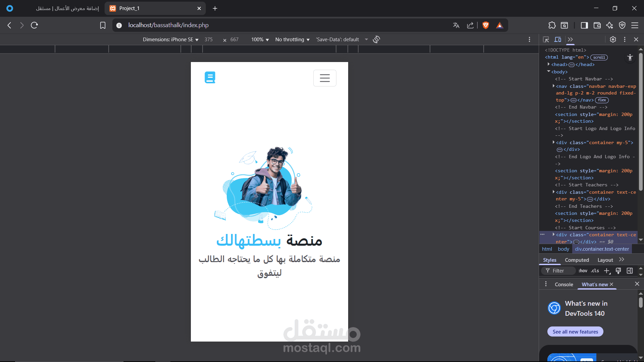Close the What's new tab
This screenshot has width=644, height=362.
click(611, 284)
